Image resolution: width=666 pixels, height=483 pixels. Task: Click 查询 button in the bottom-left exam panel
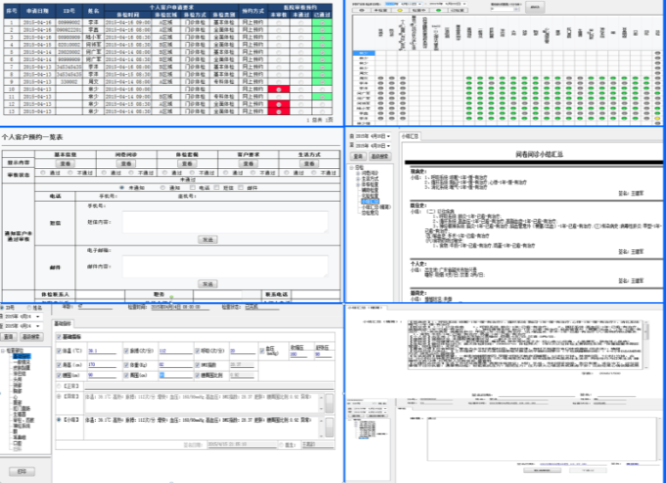pyautogui.click(x=8, y=337)
